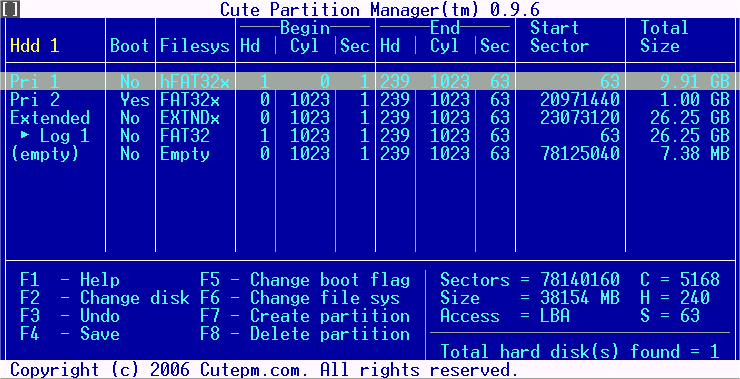Click F2 - Change disk
The width and height of the screenshot is (740, 379).
point(105,298)
